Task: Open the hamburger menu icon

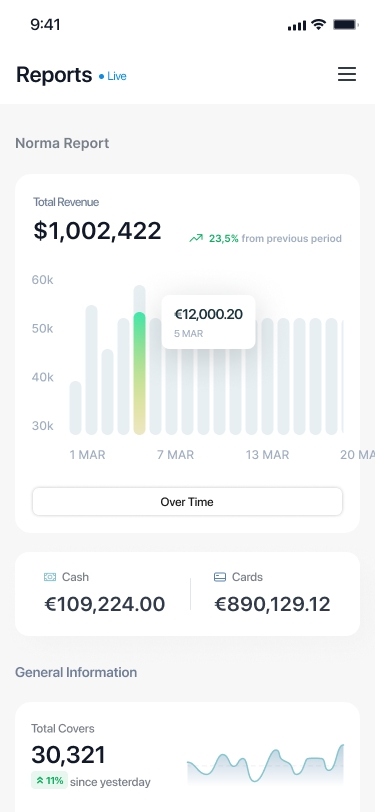Action: [x=347, y=74]
